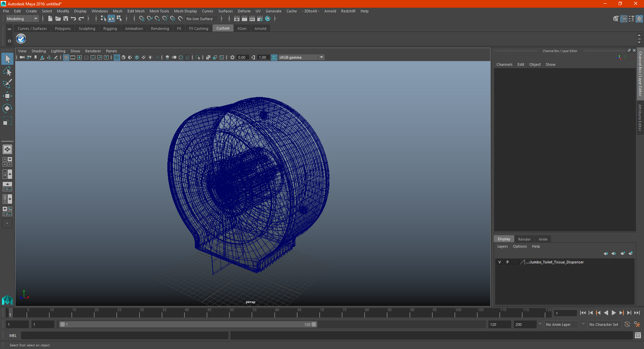Redo the last action
The width and height of the screenshot is (644, 349).
[81, 19]
